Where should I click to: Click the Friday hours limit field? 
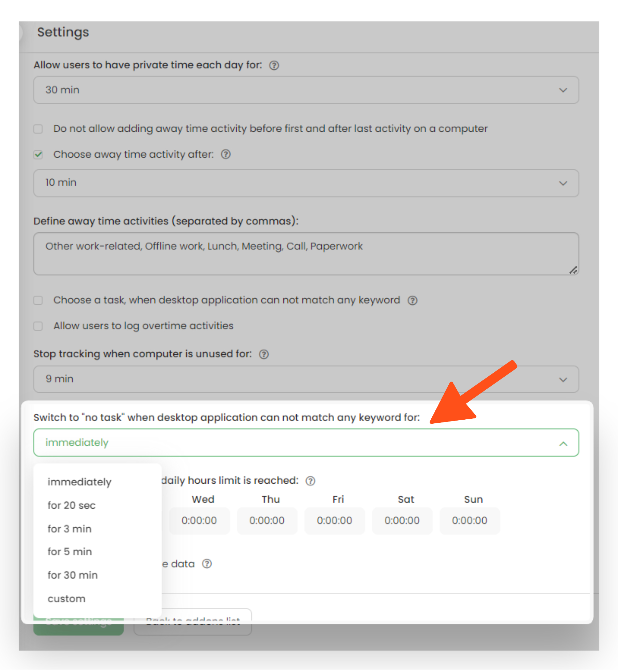click(334, 520)
